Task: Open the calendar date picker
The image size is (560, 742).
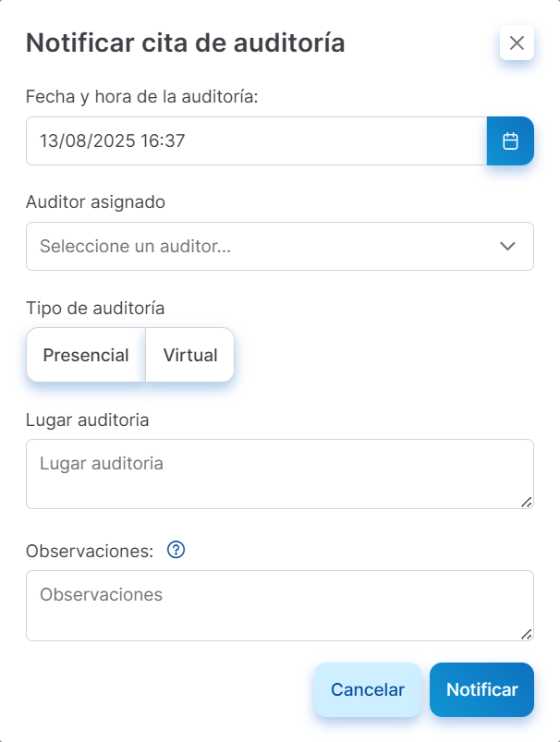Action: [x=510, y=141]
